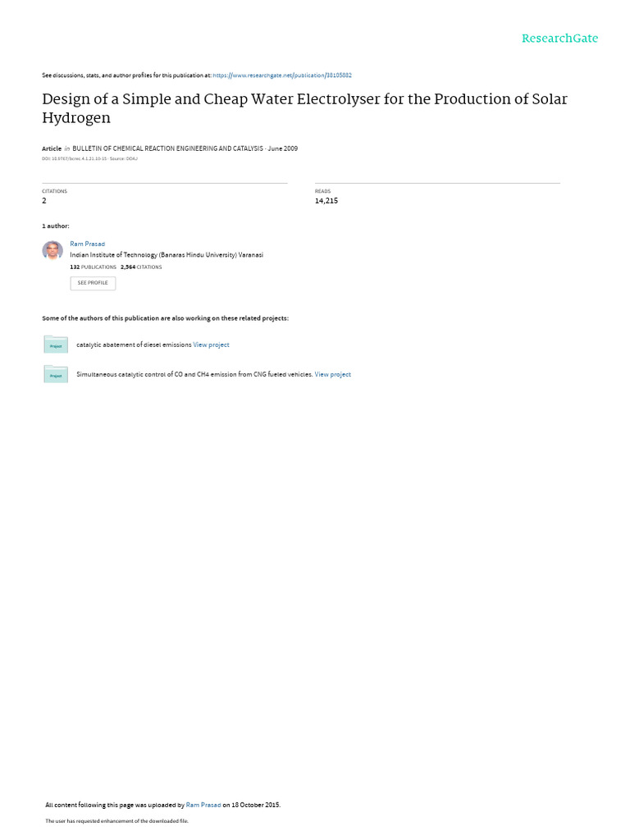
Task: Click the diesel emissions project folder icon
Action: point(56,345)
